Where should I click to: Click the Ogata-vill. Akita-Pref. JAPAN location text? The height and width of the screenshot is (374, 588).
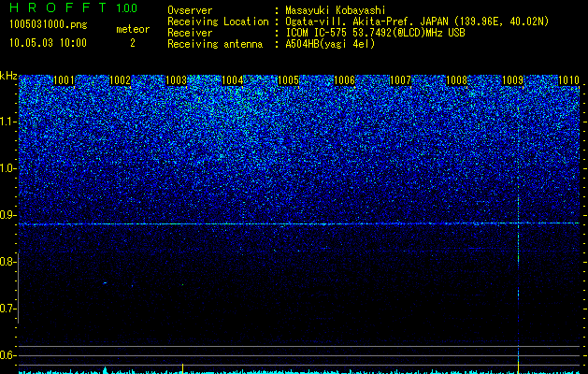[417, 22]
